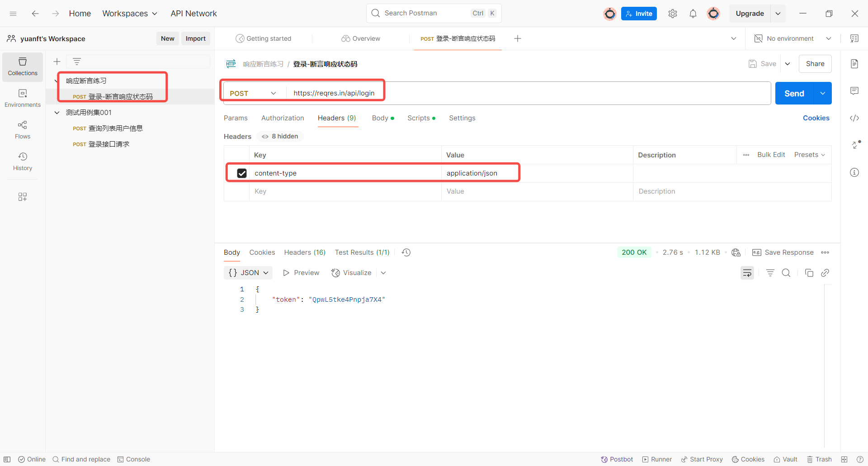The width and height of the screenshot is (868, 466).
Task: Add a new request tab
Action: click(x=518, y=38)
